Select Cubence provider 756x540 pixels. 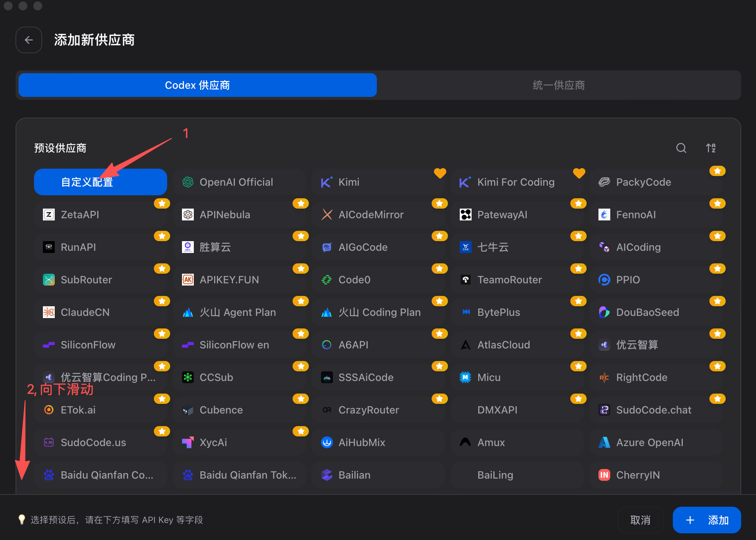coord(239,410)
